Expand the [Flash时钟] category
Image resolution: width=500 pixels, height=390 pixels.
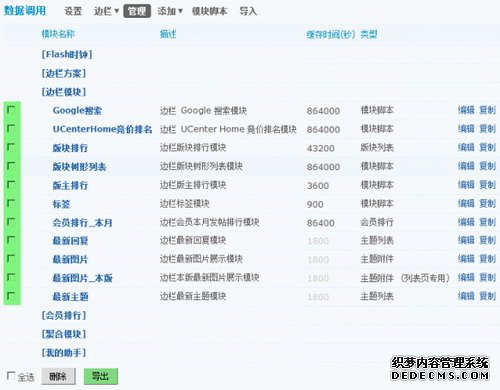(x=67, y=54)
